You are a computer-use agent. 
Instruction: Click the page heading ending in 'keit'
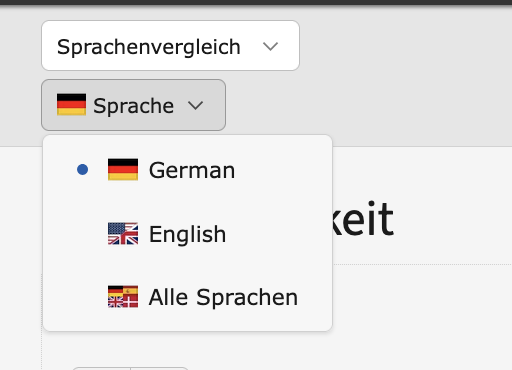(x=363, y=219)
